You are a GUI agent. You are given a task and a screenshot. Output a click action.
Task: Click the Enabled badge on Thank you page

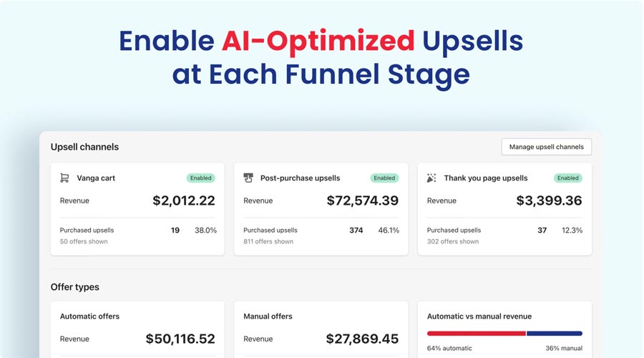point(568,178)
